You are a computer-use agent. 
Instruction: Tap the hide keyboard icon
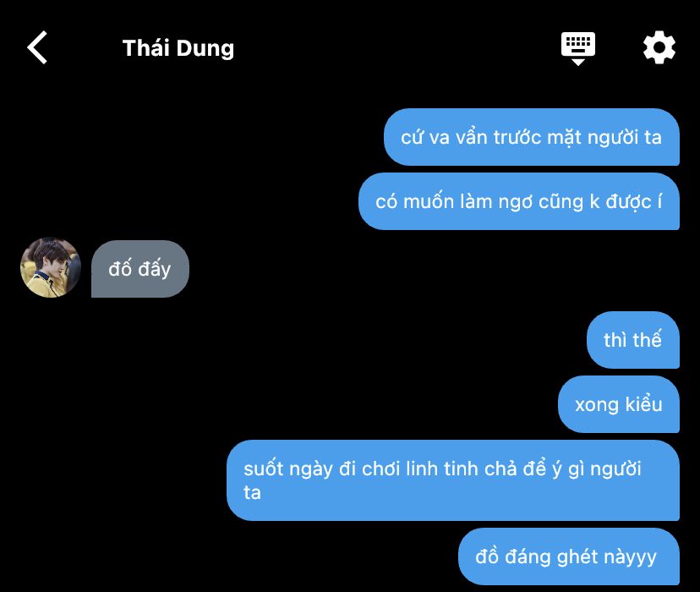(578, 48)
